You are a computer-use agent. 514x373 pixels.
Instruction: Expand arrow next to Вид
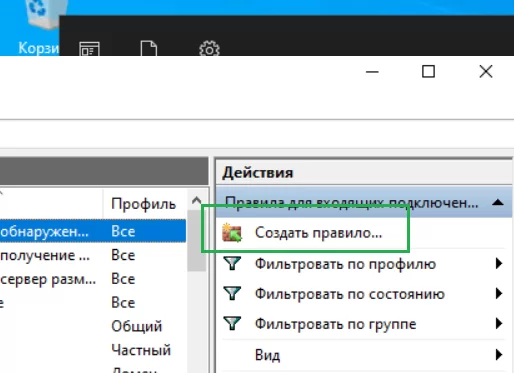tap(499, 354)
